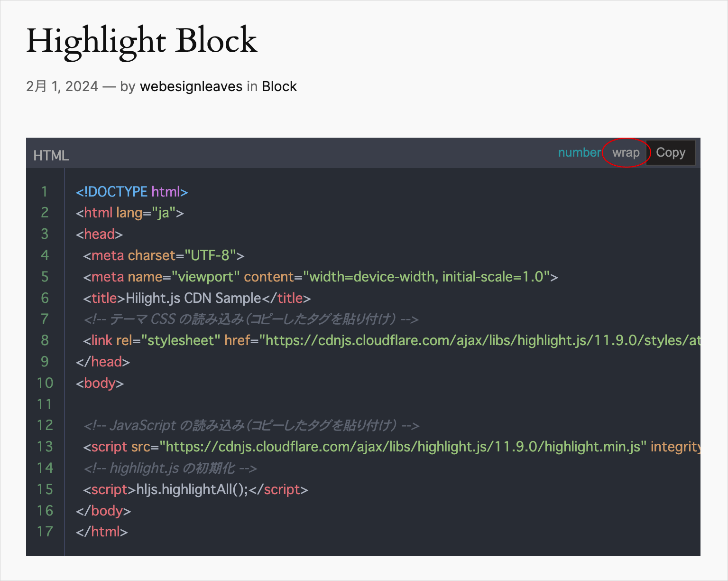This screenshot has height=581, width=728.
Task: Click line number 1 in the gutter
Action: pyautogui.click(x=45, y=192)
